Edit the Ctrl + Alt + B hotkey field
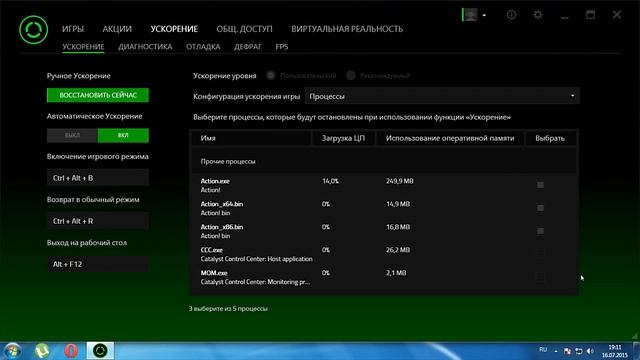The image size is (640, 360). (x=98, y=178)
